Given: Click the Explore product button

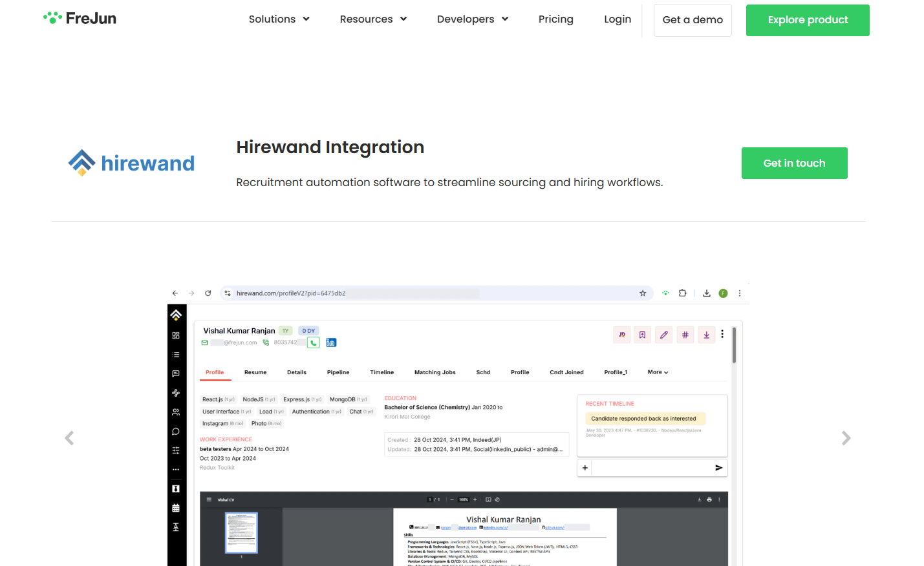Looking at the screenshot, I should click(807, 20).
